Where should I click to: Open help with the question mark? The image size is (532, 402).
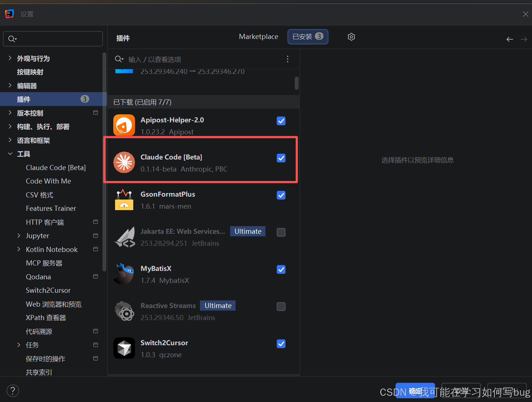(13, 391)
